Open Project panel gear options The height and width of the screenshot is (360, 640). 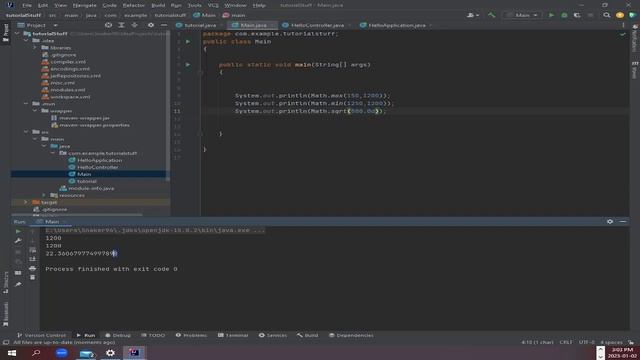click(x=151, y=25)
